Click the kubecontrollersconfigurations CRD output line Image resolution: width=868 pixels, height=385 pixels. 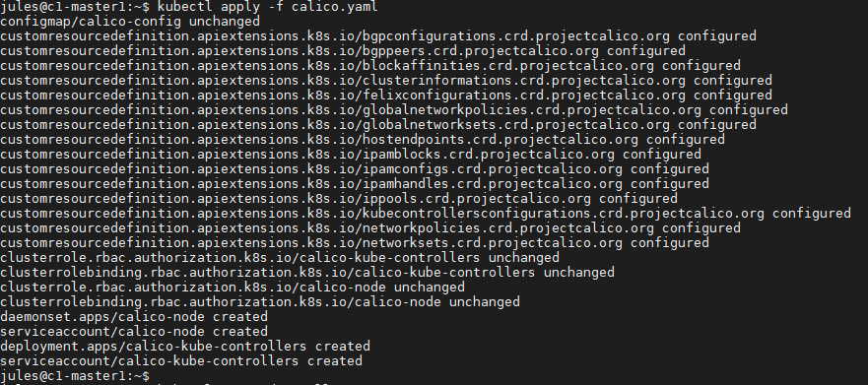click(426, 214)
